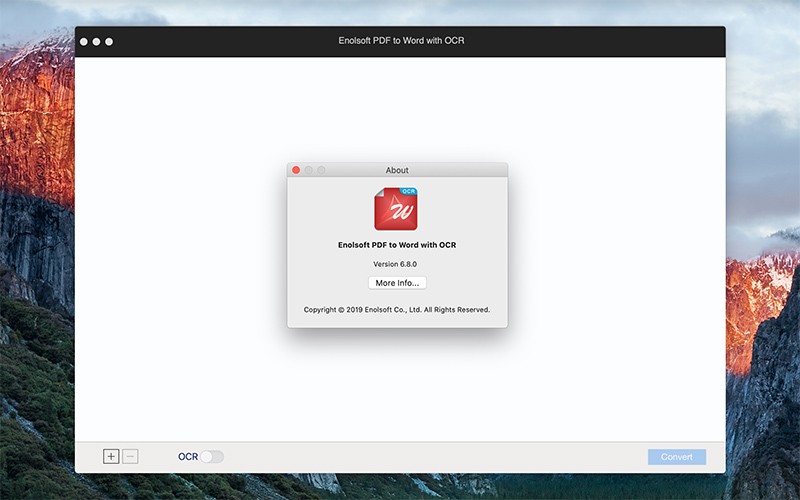Click the Version 6.8.0 text
Screen dimensions: 800x500
[395, 264]
